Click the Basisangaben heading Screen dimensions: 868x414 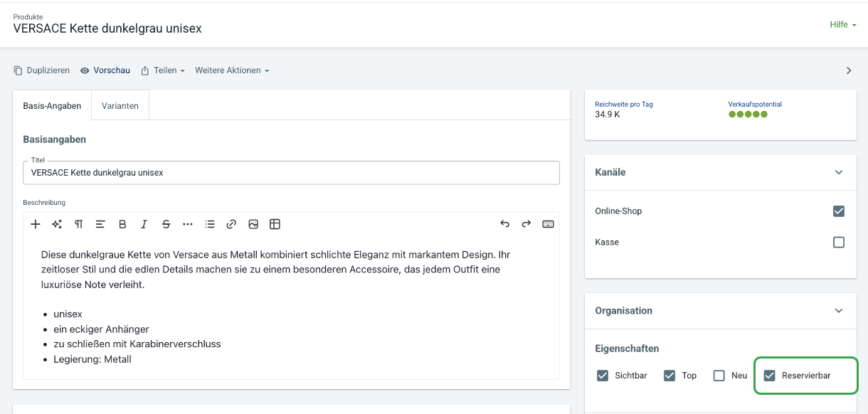pyautogui.click(x=55, y=139)
